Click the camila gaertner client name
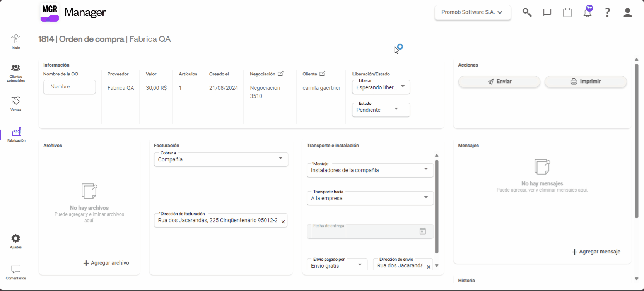Image resolution: width=644 pixels, height=291 pixels. [321, 88]
